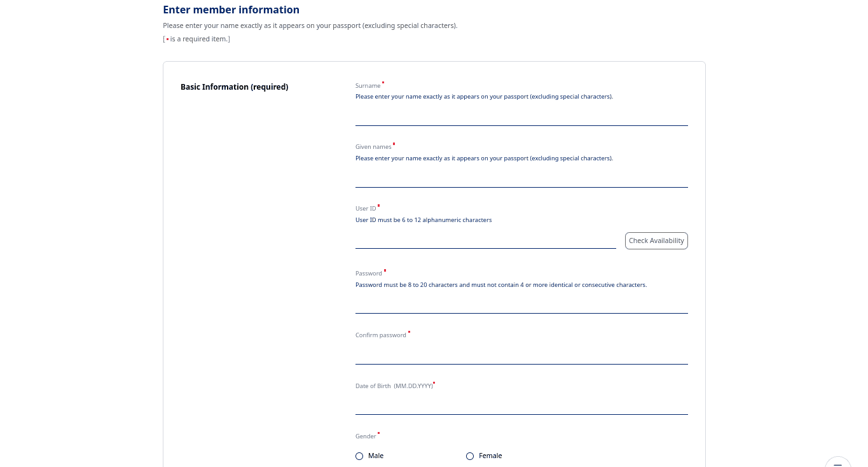Focus the Given names input field
The width and height of the screenshot is (868, 467).
point(521,178)
